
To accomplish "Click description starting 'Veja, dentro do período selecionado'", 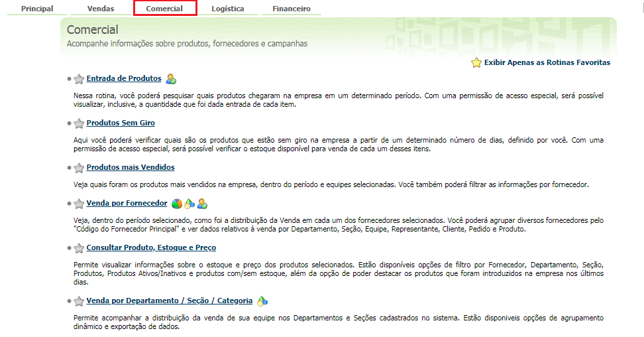I will coord(339,225).
